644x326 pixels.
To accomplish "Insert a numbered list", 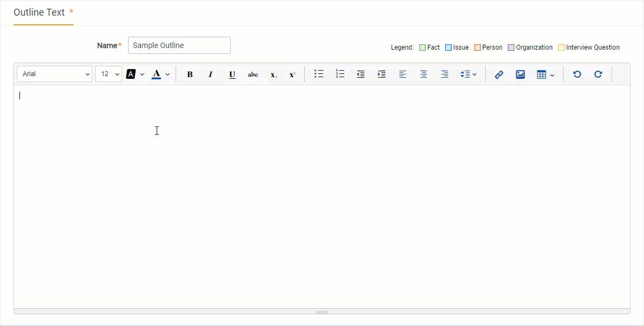I will pyautogui.click(x=340, y=74).
